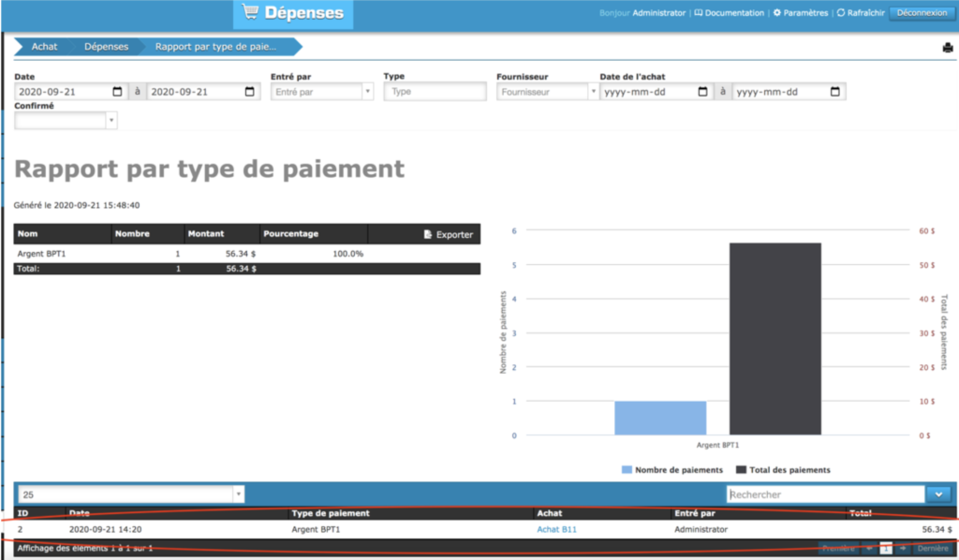Focus the Rechercher search field

[x=824, y=494]
